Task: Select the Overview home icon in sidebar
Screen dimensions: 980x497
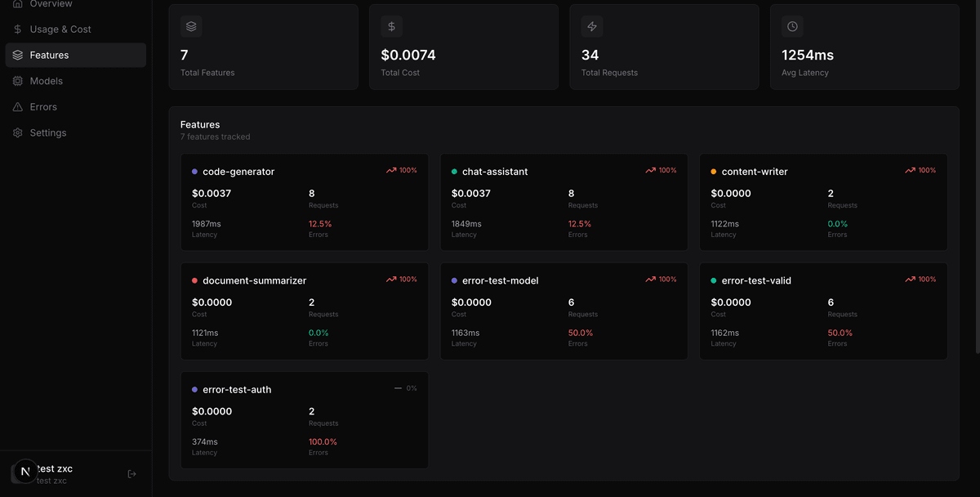Action: (x=16, y=4)
